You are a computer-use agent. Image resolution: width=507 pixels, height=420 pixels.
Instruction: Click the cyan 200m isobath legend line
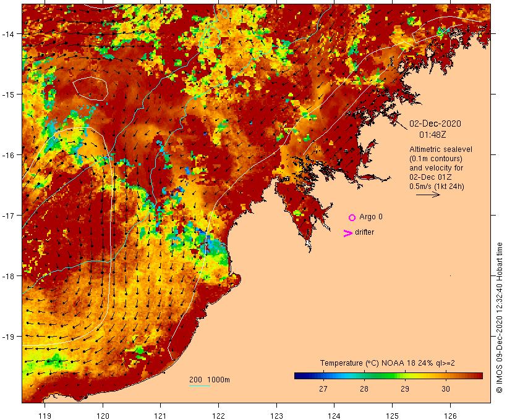(x=200, y=385)
